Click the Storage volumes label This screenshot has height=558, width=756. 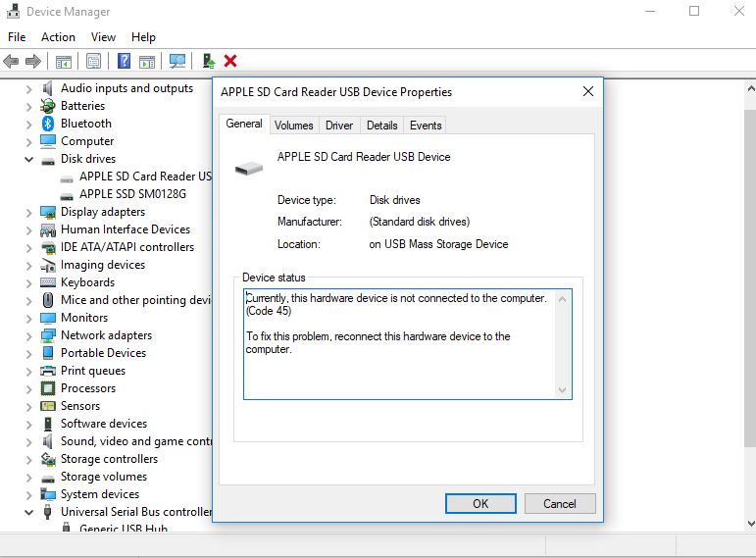coord(104,477)
